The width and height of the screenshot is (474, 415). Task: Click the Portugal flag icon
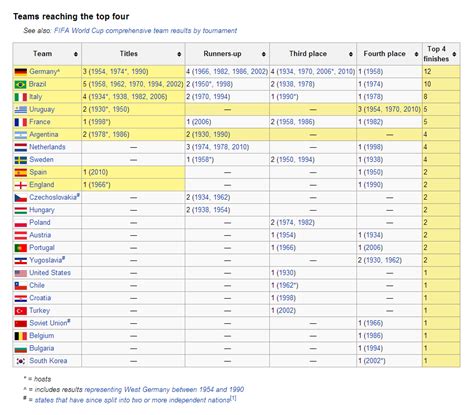pyautogui.click(x=21, y=248)
